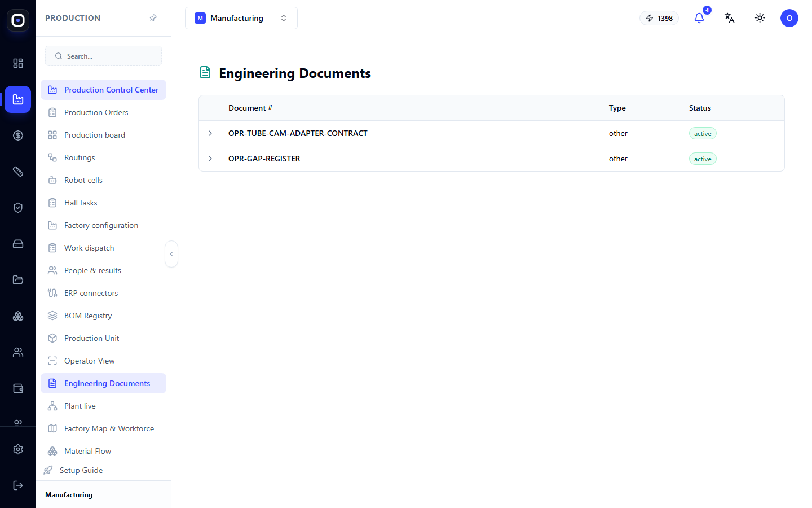Open the wallet rail icon
The image size is (812, 508).
pos(18,388)
